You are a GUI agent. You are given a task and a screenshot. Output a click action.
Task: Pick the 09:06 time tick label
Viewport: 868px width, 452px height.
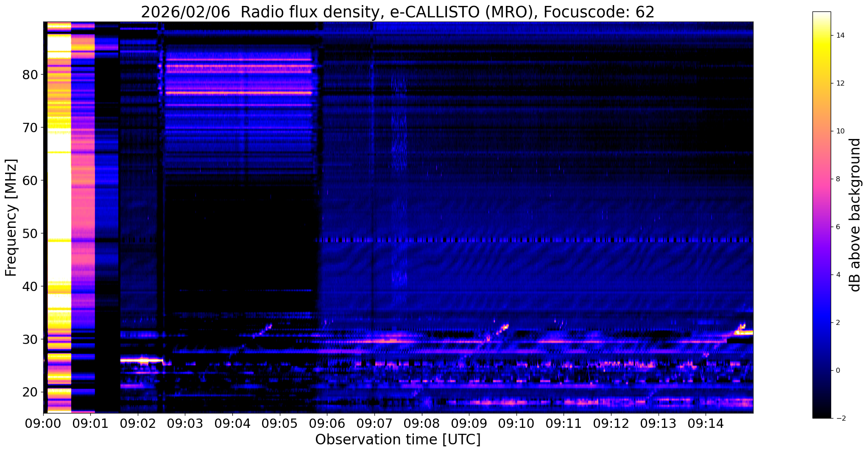327,423
